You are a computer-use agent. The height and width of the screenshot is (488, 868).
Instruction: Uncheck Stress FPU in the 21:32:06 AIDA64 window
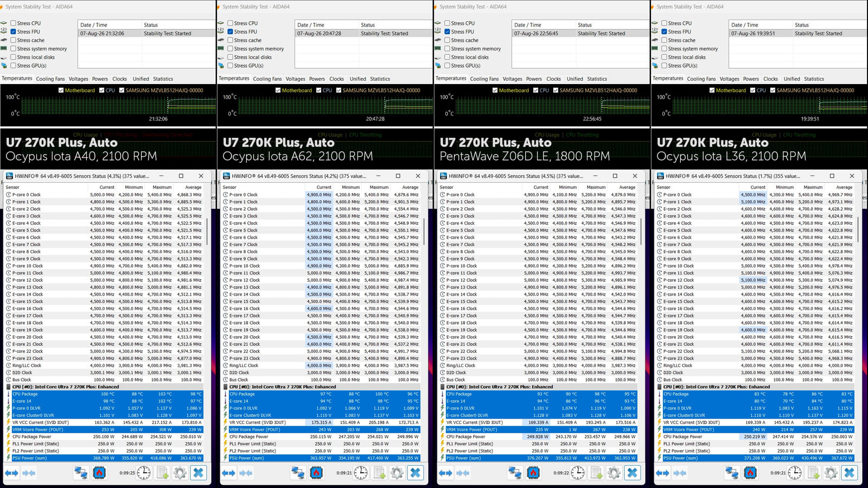pyautogui.click(x=13, y=31)
